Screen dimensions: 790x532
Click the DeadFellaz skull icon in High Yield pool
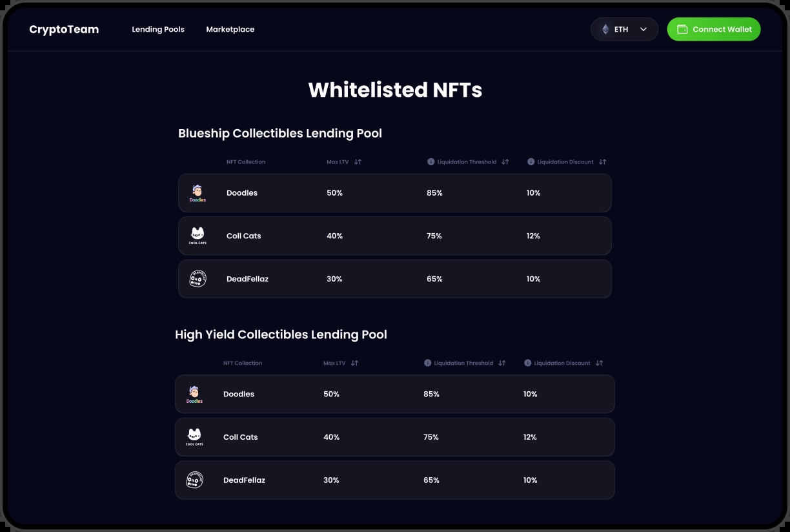click(x=194, y=480)
